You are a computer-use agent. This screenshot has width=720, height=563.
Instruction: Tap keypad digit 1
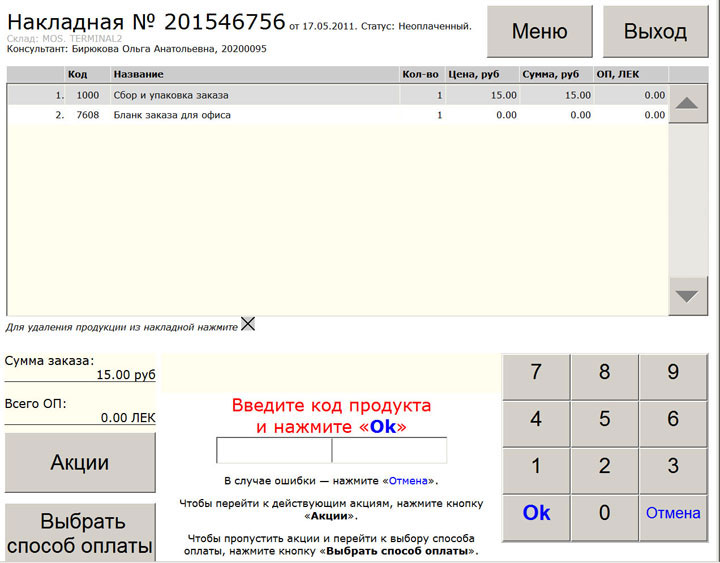pos(536,471)
